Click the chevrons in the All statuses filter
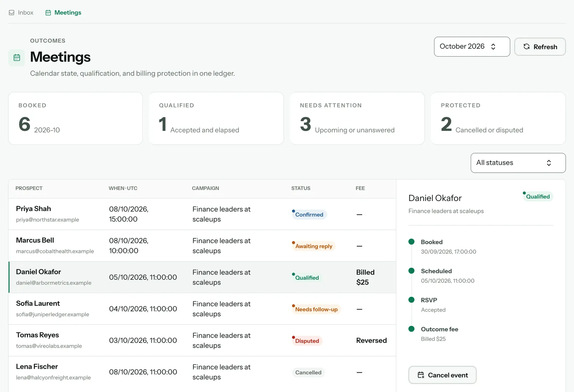Screen dimensions: 574x392 pos(549,163)
